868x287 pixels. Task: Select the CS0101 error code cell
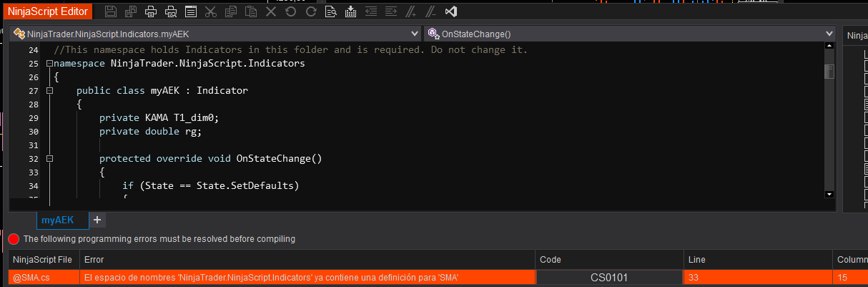coord(608,277)
